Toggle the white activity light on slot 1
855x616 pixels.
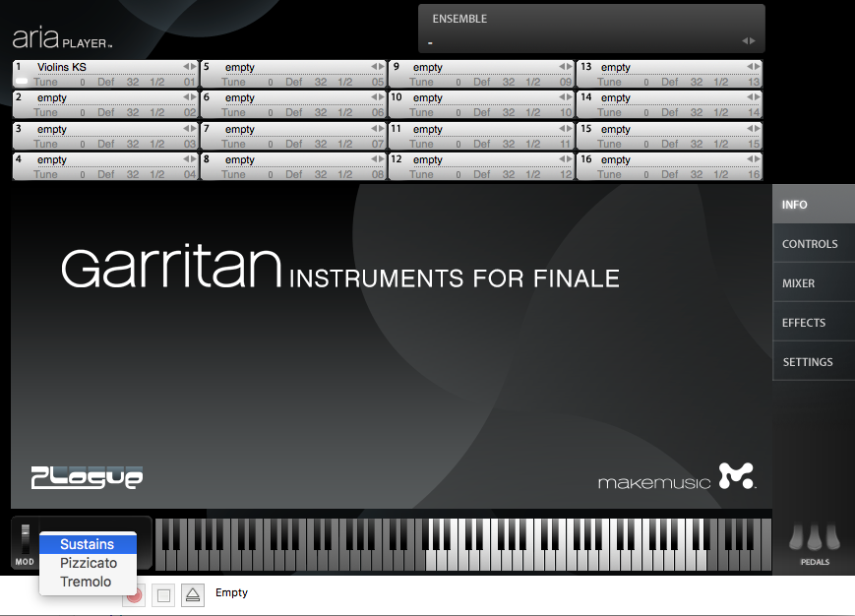click(22, 82)
